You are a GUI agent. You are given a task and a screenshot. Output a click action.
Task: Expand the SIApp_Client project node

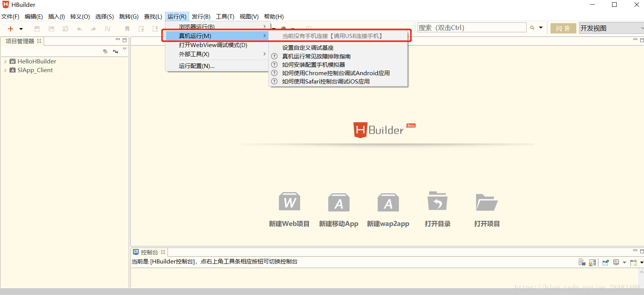[5, 70]
